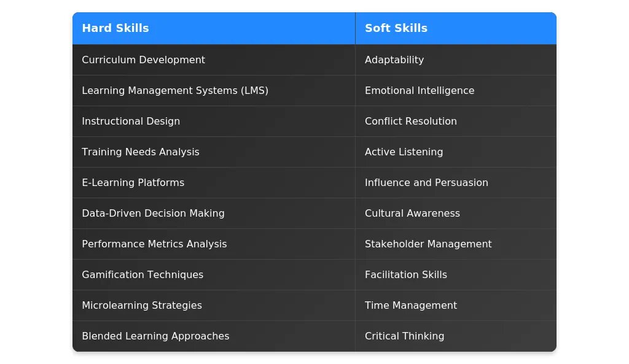Viewport: 629px width, 364px height.
Task: Select Influence and Persuasion cell
Action: (426, 183)
